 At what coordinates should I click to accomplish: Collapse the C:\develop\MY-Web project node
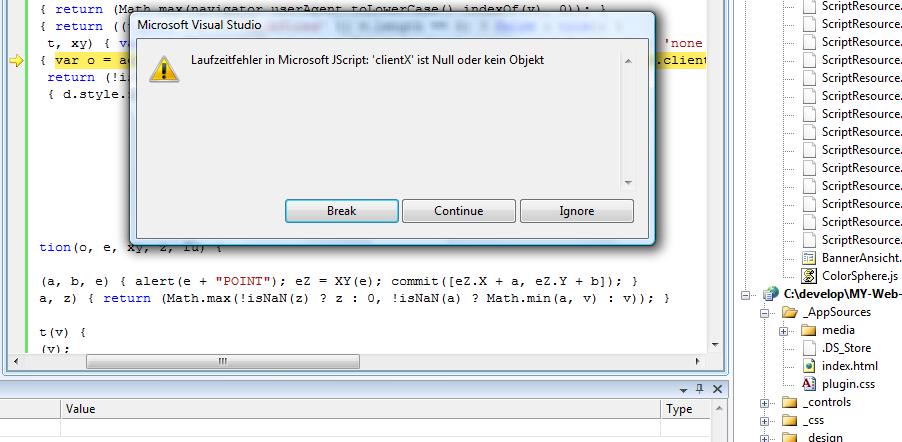pos(746,294)
